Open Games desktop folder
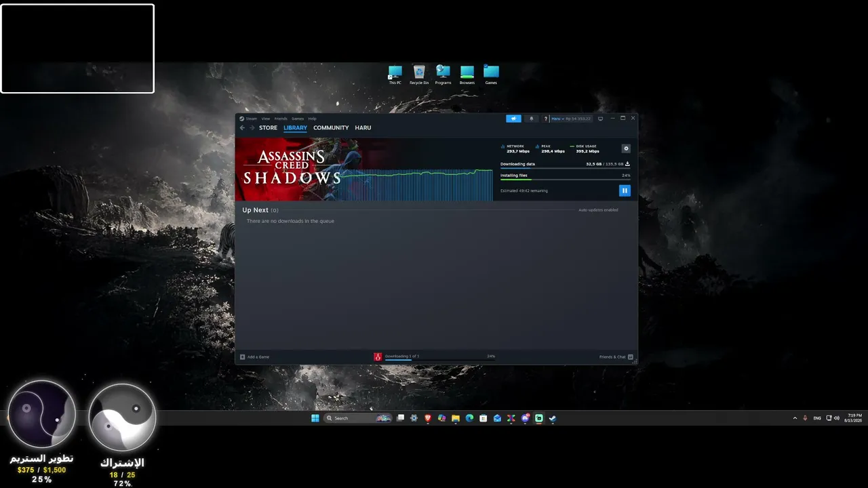The width and height of the screenshot is (868, 488). point(491,75)
